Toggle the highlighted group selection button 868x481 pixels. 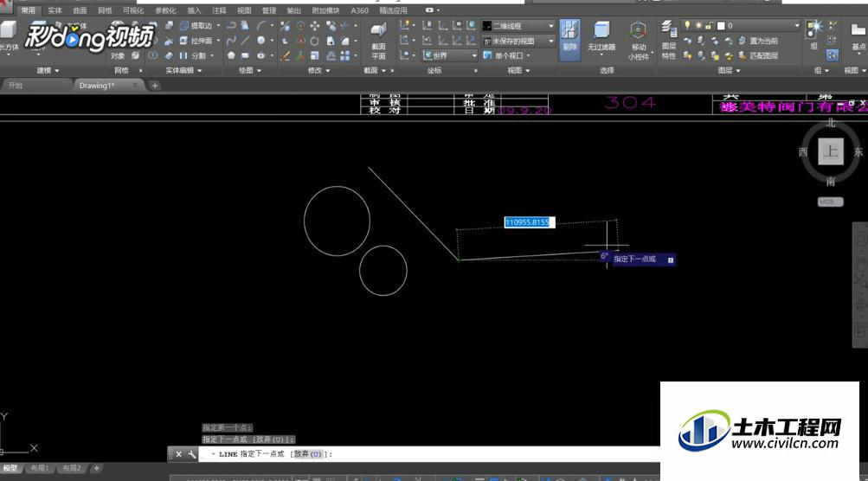(x=832, y=55)
